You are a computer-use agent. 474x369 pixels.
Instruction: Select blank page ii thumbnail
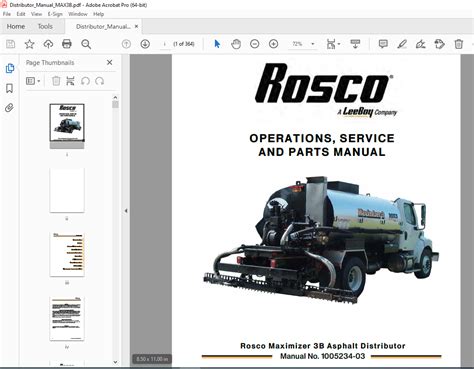point(67,190)
